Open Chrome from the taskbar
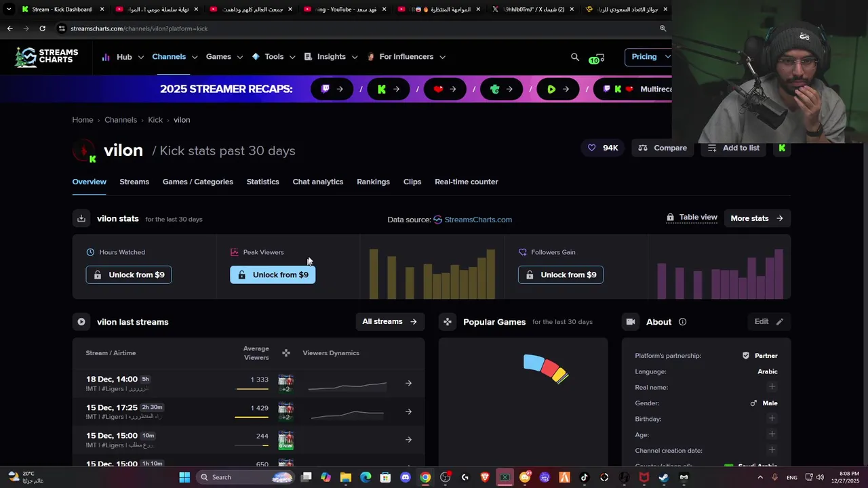868x488 pixels. (x=425, y=477)
